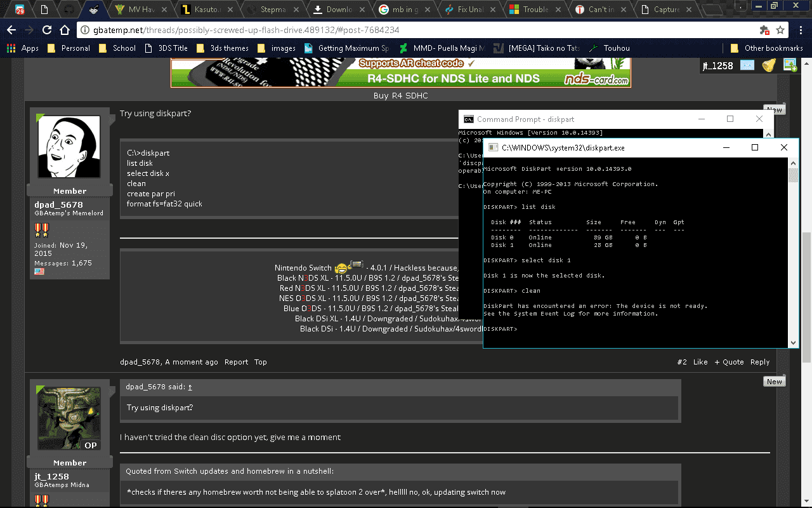Image resolution: width=812 pixels, height=508 pixels.
Task: Click the 'A moment ago' timestamp link
Action: (192, 362)
